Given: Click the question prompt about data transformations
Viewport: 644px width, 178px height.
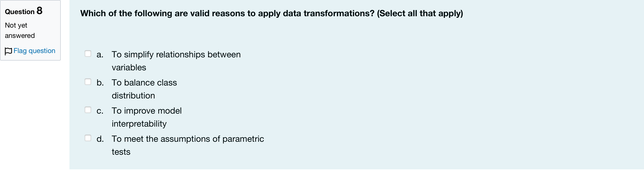Looking at the screenshot, I should (x=227, y=13).
